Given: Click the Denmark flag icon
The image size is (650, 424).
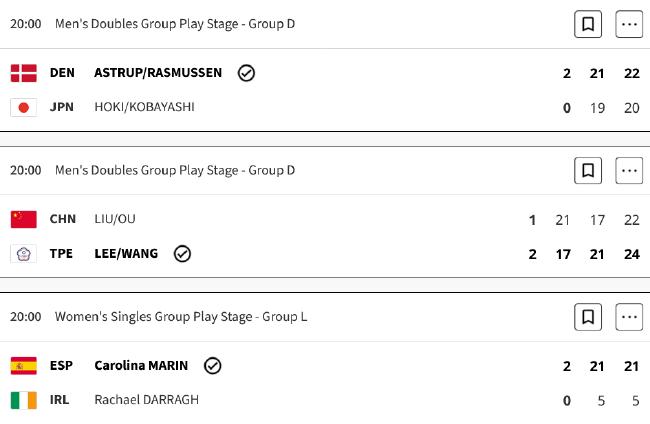Looking at the screenshot, I should tap(24, 73).
